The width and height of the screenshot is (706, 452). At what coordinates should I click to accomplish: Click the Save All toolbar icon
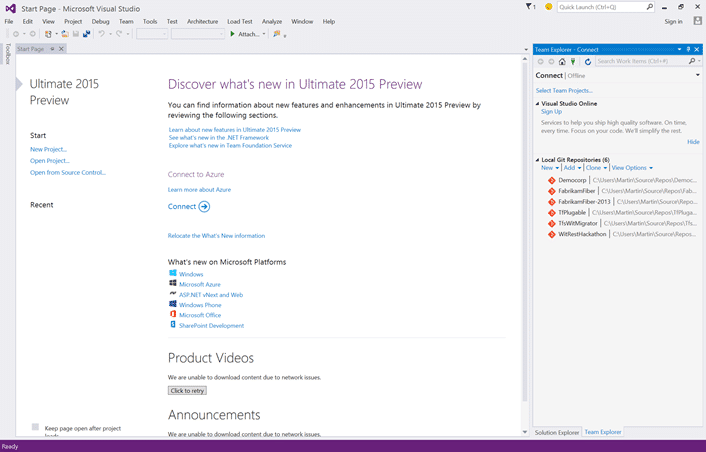click(x=86, y=34)
